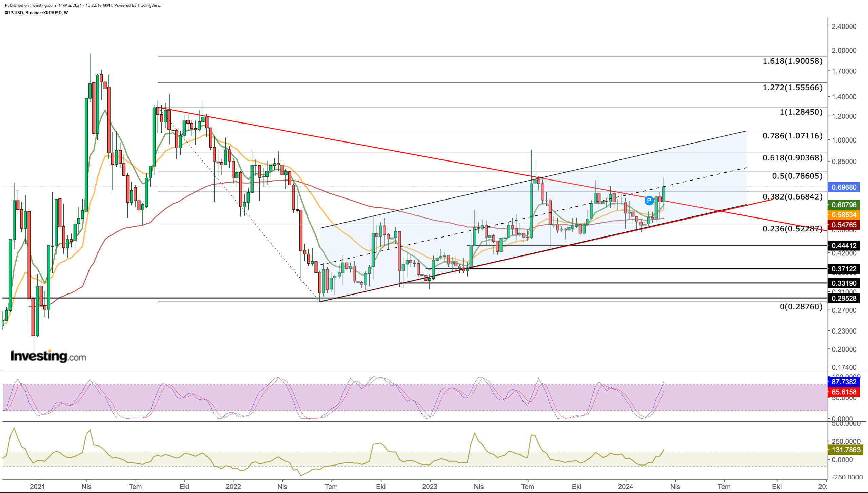Image resolution: width=868 pixels, height=493 pixels.
Task: Click the support level label 0.37122
Action: [844, 269]
